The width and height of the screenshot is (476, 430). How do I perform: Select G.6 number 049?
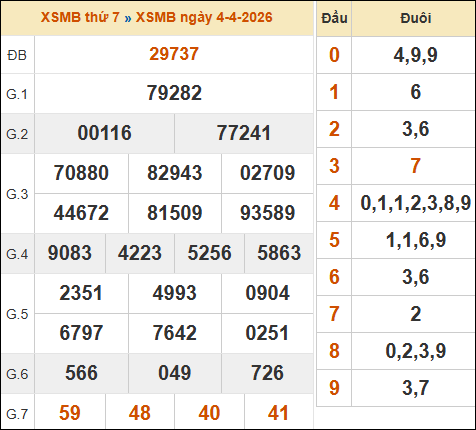pyautogui.click(x=175, y=373)
